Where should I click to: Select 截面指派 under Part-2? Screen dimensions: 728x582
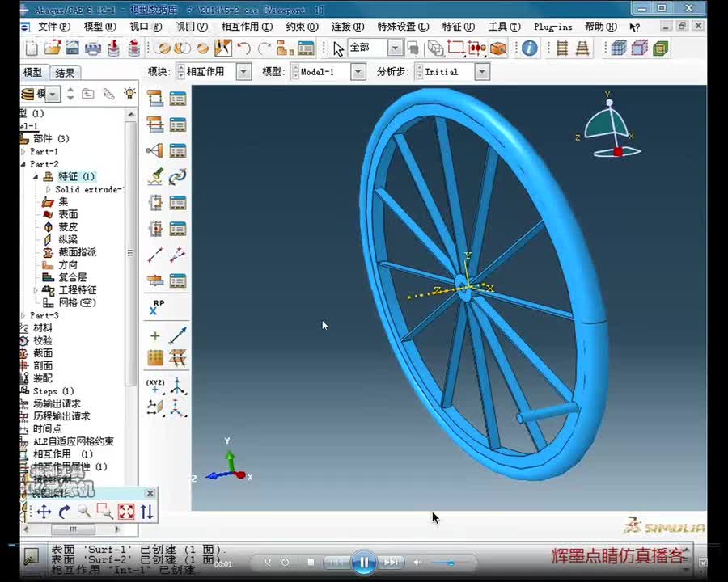(78, 252)
